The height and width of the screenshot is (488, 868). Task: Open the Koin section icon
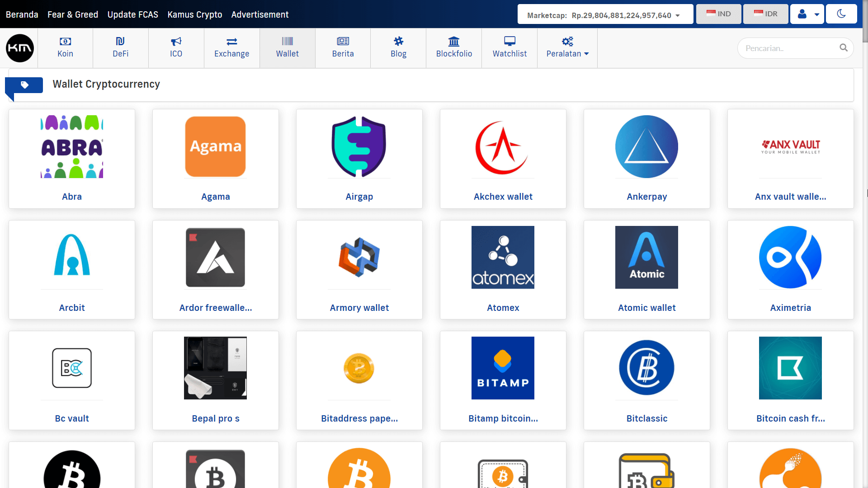65,41
